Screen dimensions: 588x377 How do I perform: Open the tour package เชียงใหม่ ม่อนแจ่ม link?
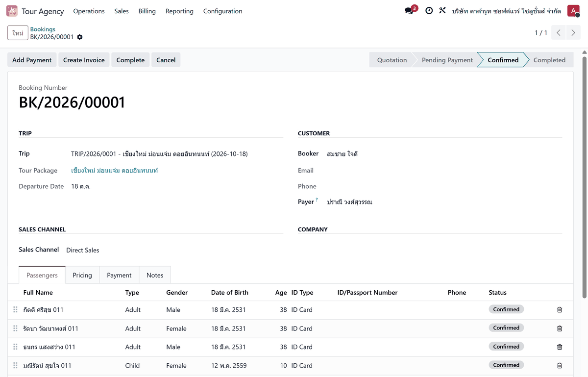coord(114,171)
